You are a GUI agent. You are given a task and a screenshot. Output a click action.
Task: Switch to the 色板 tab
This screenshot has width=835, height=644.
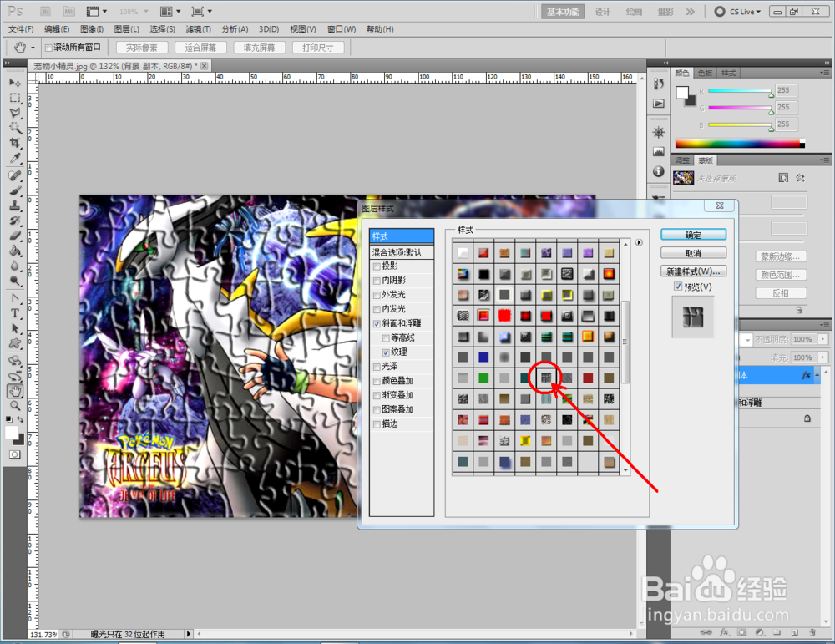pyautogui.click(x=705, y=74)
